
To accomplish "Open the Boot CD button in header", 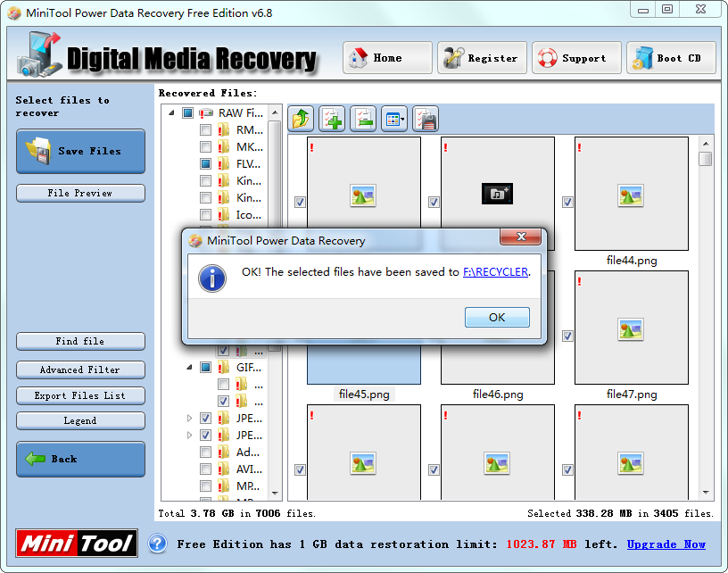I will (x=672, y=58).
